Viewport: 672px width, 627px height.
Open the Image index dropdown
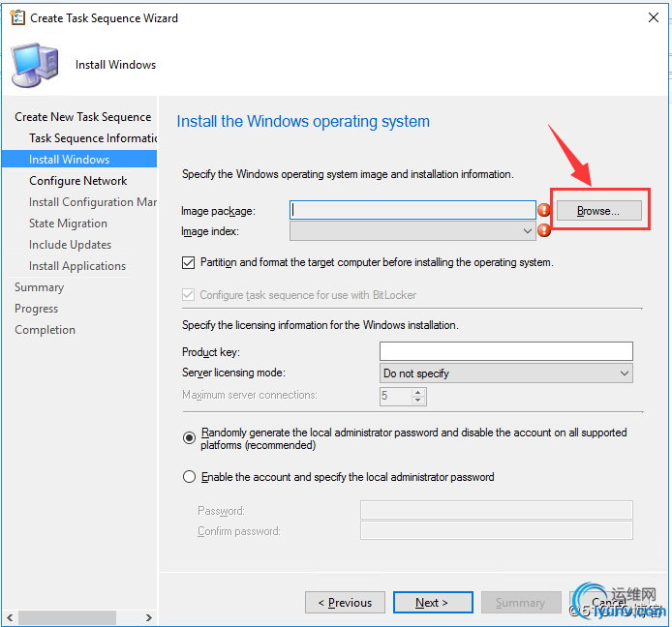[412, 231]
